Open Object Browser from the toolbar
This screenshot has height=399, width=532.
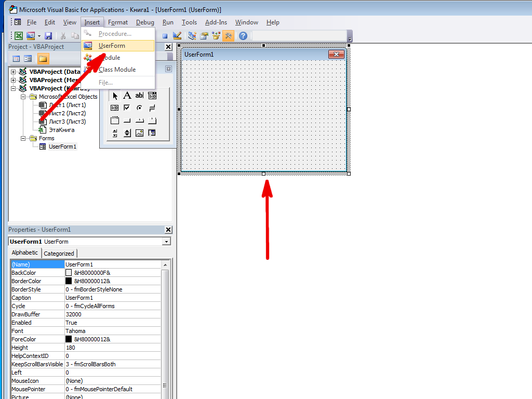click(x=216, y=36)
